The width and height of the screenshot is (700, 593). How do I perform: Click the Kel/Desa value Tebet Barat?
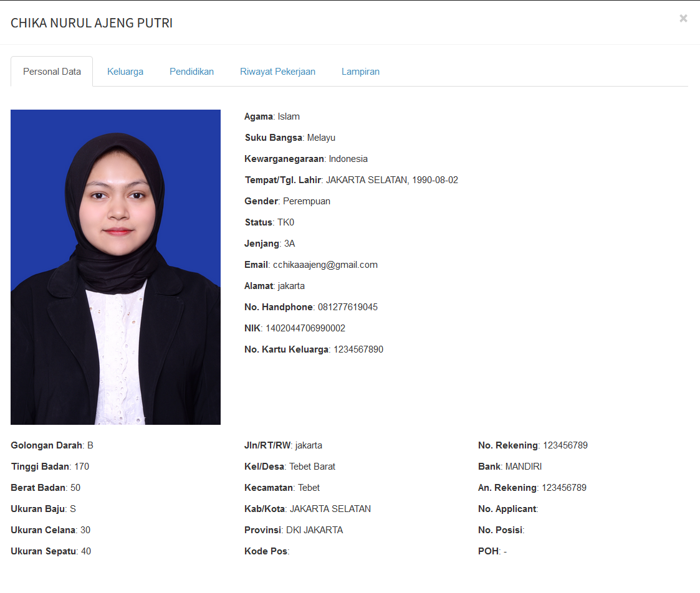point(312,467)
